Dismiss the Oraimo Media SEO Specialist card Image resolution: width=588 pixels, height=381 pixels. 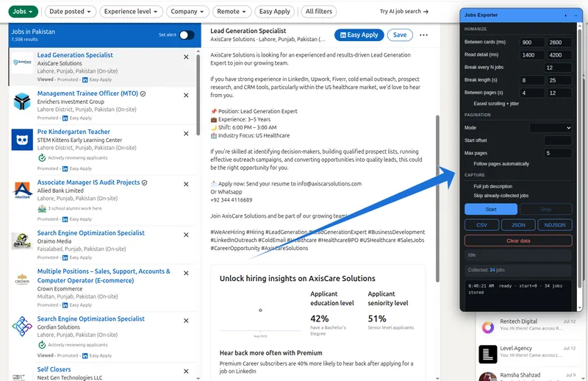(186, 235)
